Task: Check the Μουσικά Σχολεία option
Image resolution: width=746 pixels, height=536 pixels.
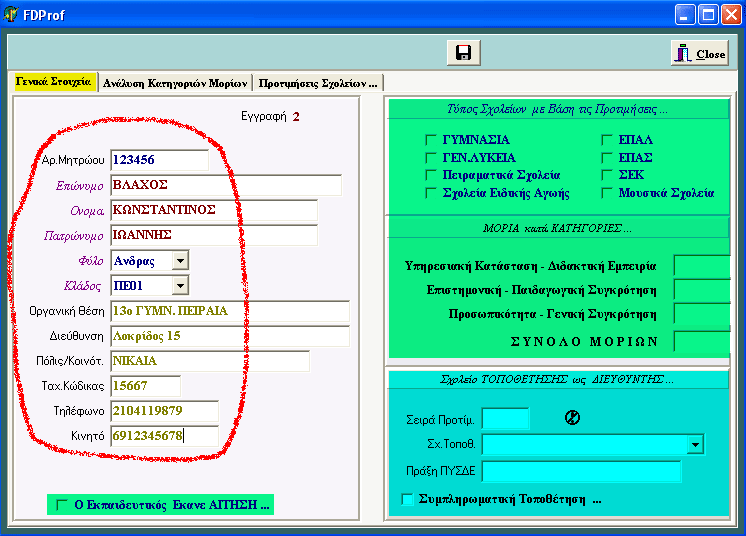Action: click(607, 193)
